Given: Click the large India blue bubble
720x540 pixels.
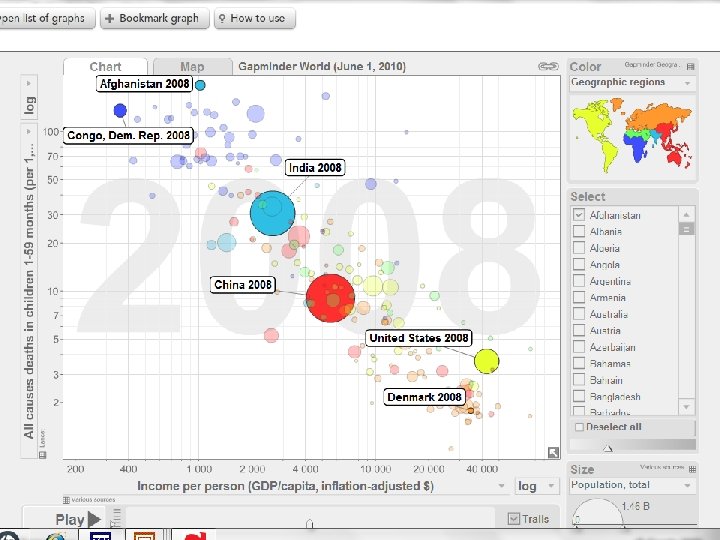Looking at the screenshot, I should 272,213.
